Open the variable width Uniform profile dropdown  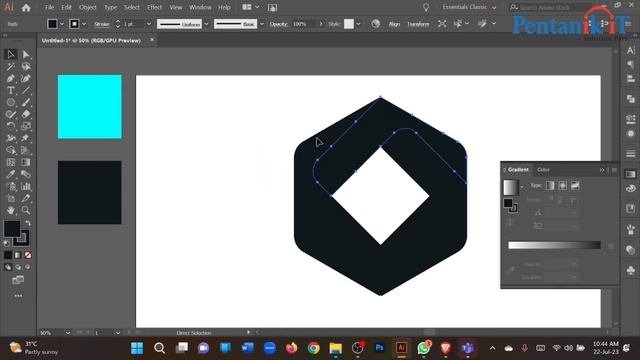[206, 24]
